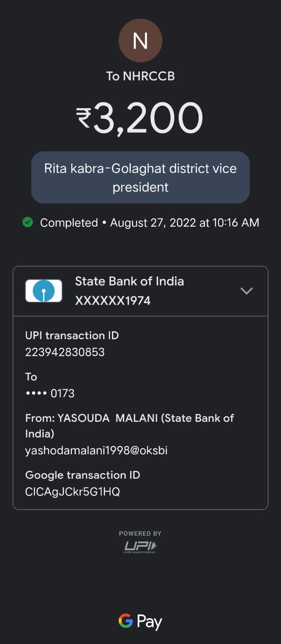Tap the Google transaction ID label

coord(83,475)
